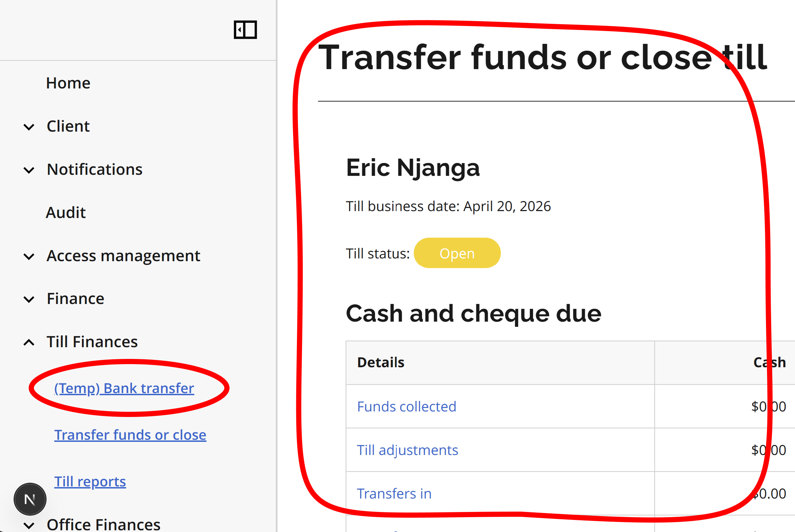Click the Funds collected link
The image size is (795, 532).
tap(406, 407)
